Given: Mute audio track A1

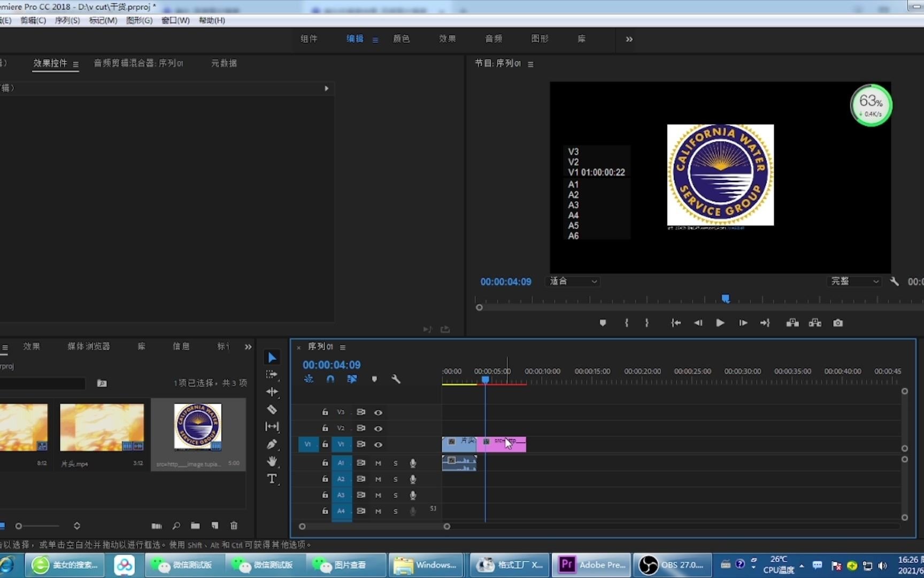Looking at the screenshot, I should click(x=378, y=463).
